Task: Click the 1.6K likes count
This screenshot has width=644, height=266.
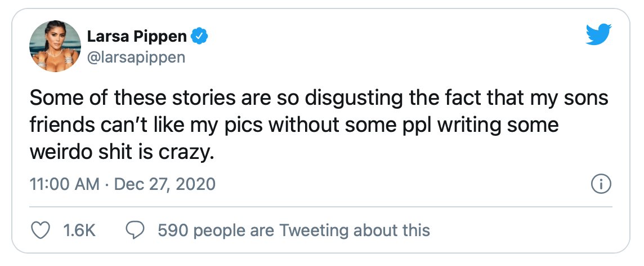Action: 79,230
